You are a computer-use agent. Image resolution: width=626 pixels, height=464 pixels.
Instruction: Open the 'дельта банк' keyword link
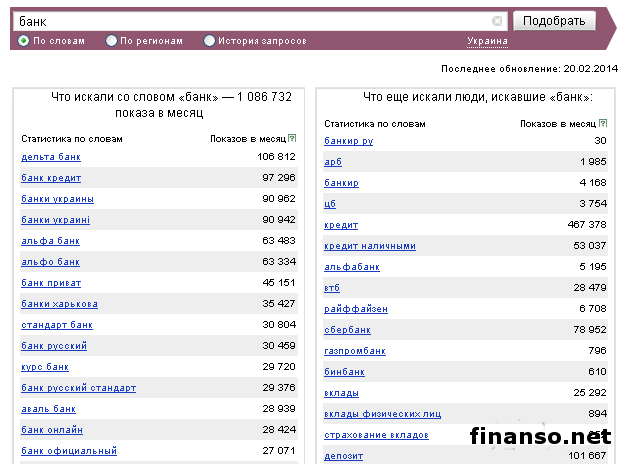click(50, 157)
